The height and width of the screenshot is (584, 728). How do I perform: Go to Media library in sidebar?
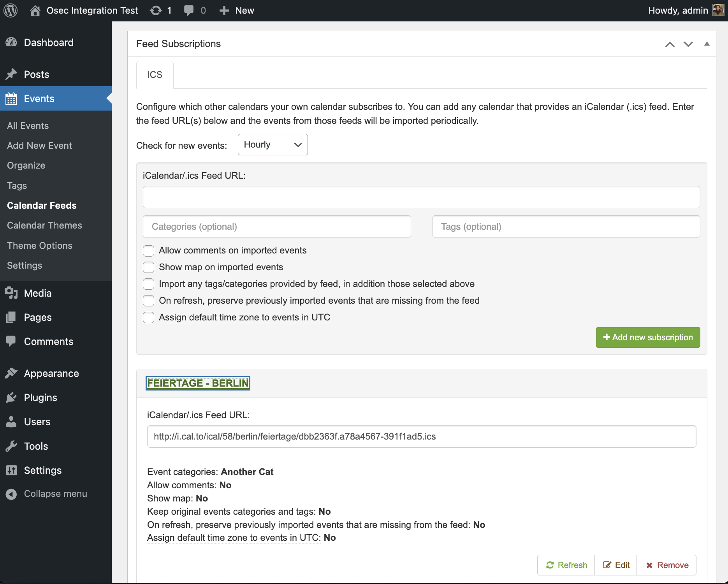(37, 293)
